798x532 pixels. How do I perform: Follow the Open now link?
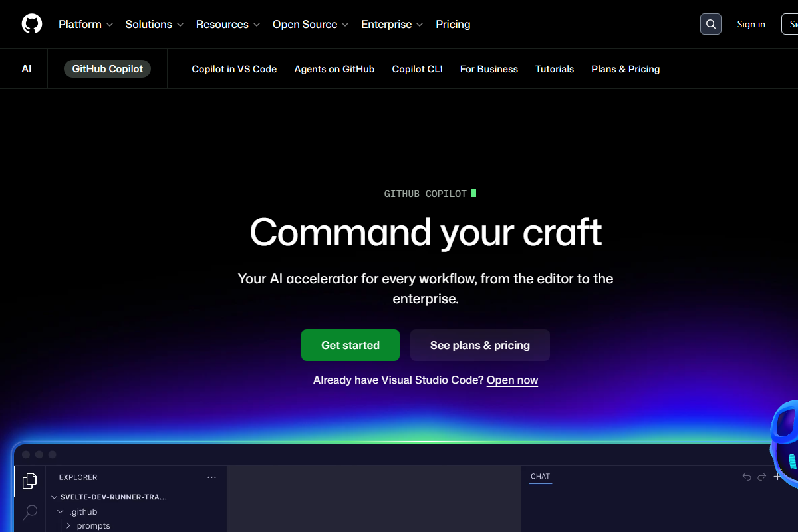(513, 380)
